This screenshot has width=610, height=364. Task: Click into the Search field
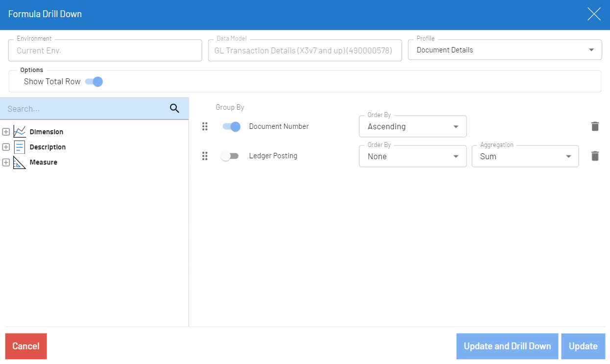click(x=83, y=109)
